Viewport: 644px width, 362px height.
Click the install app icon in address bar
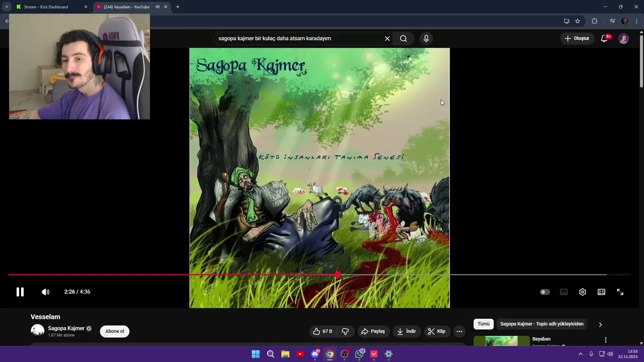click(567, 21)
